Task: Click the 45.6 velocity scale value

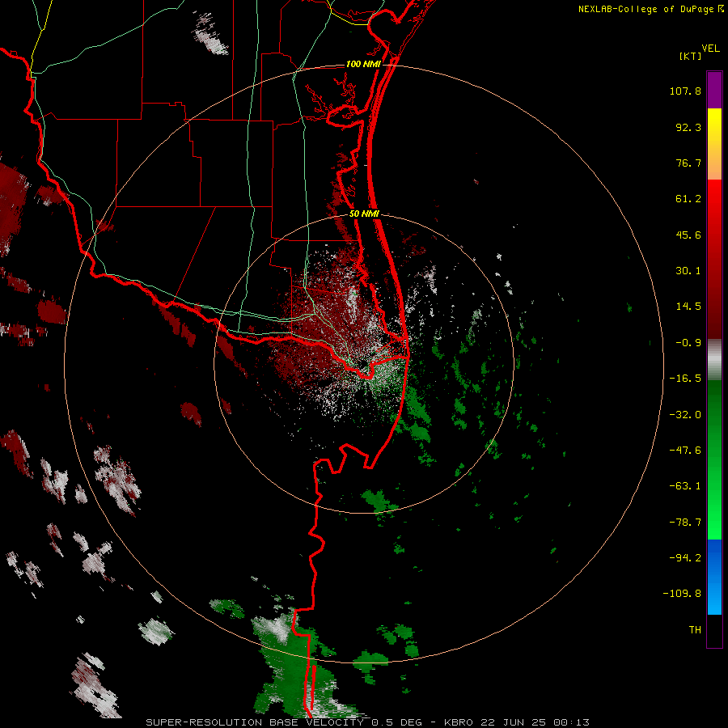Action: point(688,235)
